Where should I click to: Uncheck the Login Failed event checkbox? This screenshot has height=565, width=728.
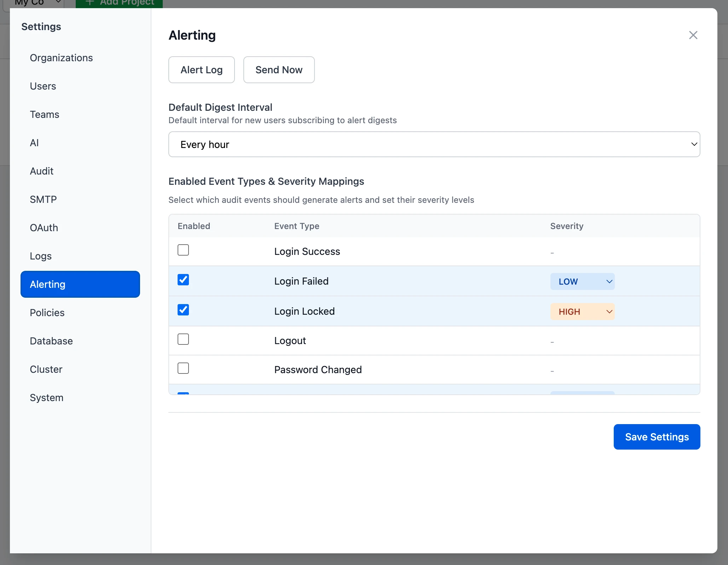[183, 280]
